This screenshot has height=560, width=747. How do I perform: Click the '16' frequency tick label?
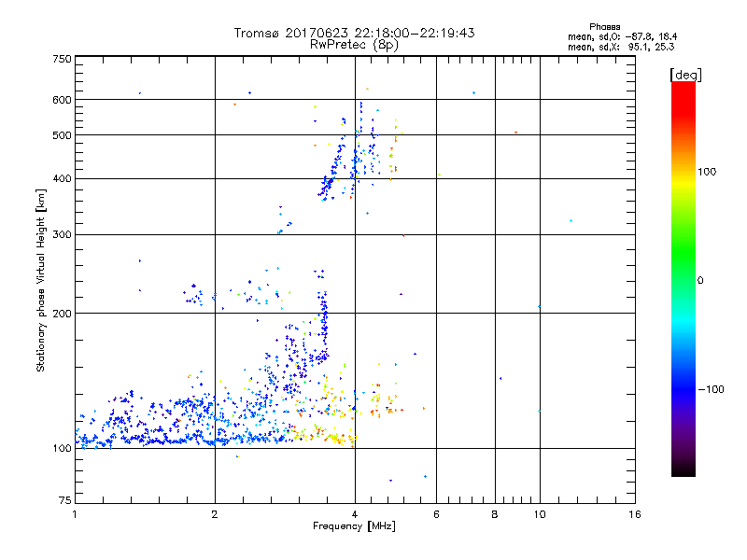635,514
